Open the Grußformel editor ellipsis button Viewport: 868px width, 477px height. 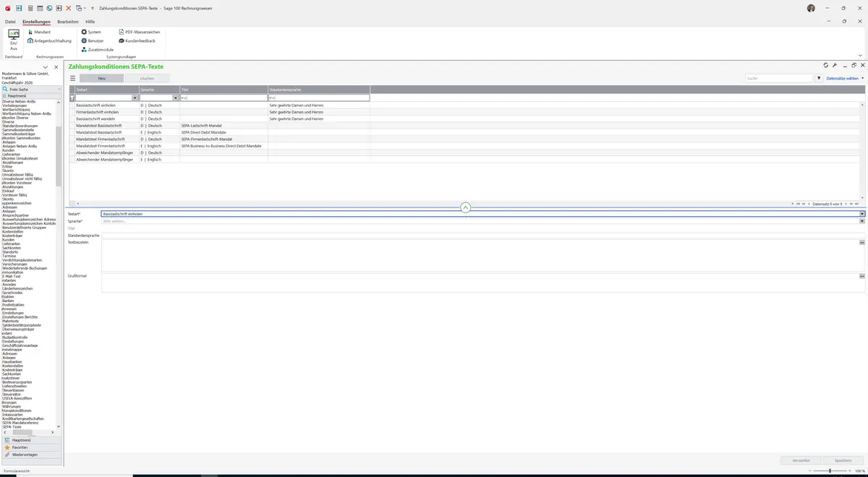click(x=862, y=276)
